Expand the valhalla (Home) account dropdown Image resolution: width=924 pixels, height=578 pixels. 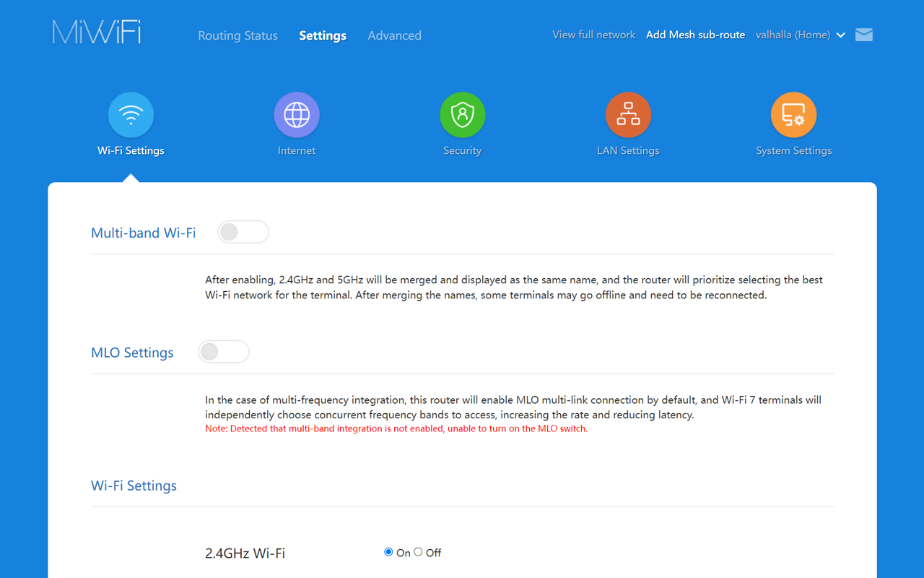[794, 34]
